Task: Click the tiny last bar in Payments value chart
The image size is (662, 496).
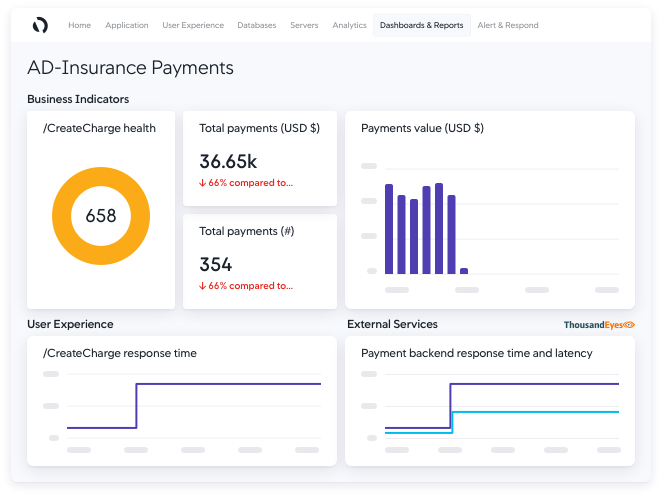Action: coord(464,271)
